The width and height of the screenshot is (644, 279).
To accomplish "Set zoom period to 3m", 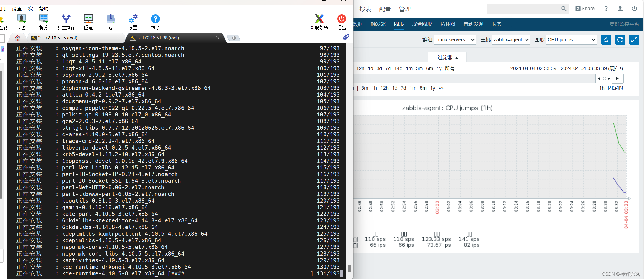I will (x=419, y=68).
